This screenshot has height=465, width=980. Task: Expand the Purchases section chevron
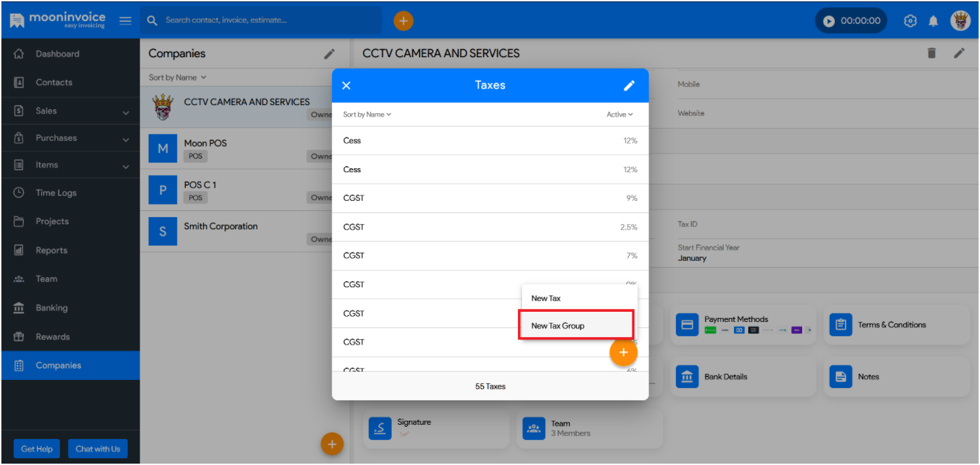[x=125, y=140]
